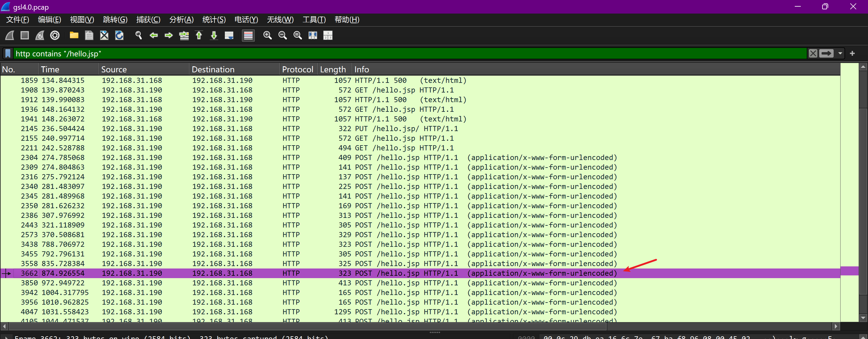Go to previous packet green arrow
The height and width of the screenshot is (339, 868).
(x=154, y=35)
